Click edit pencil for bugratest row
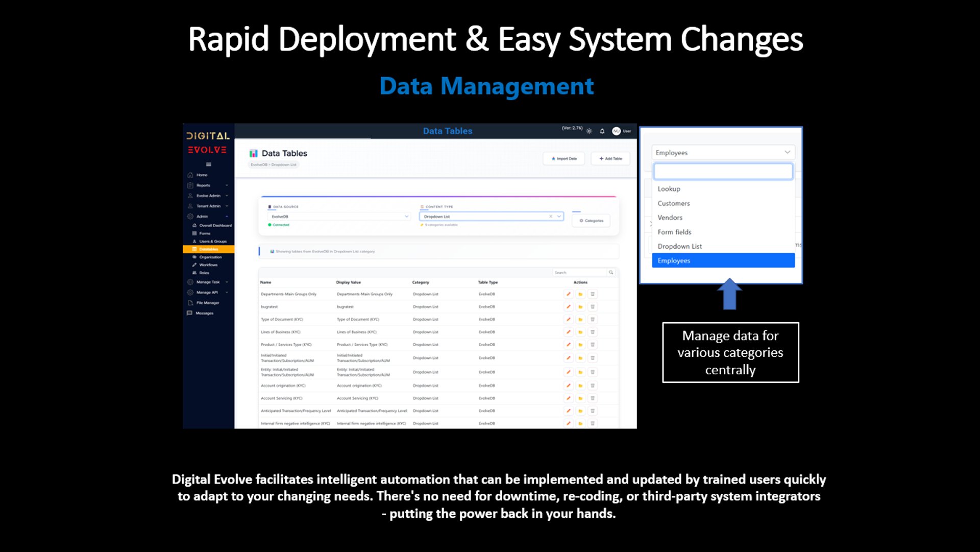Screen dimensions: 980x552 click(568, 307)
